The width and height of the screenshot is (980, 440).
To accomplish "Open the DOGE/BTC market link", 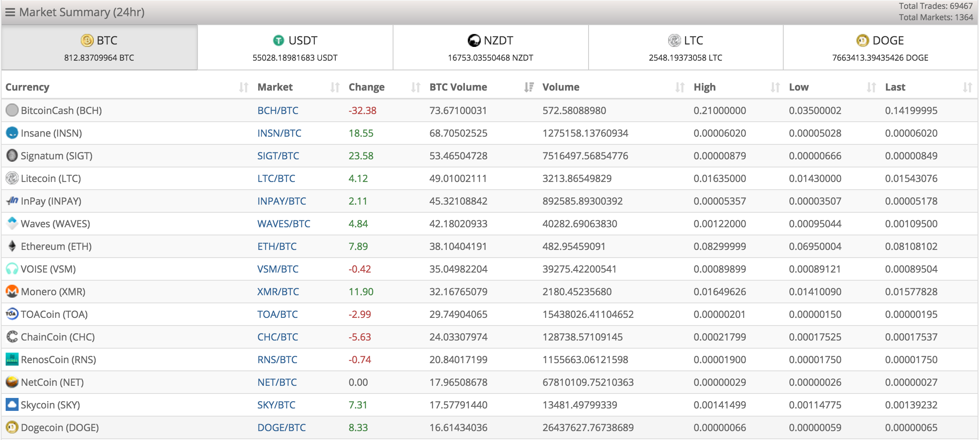I will click(x=282, y=427).
